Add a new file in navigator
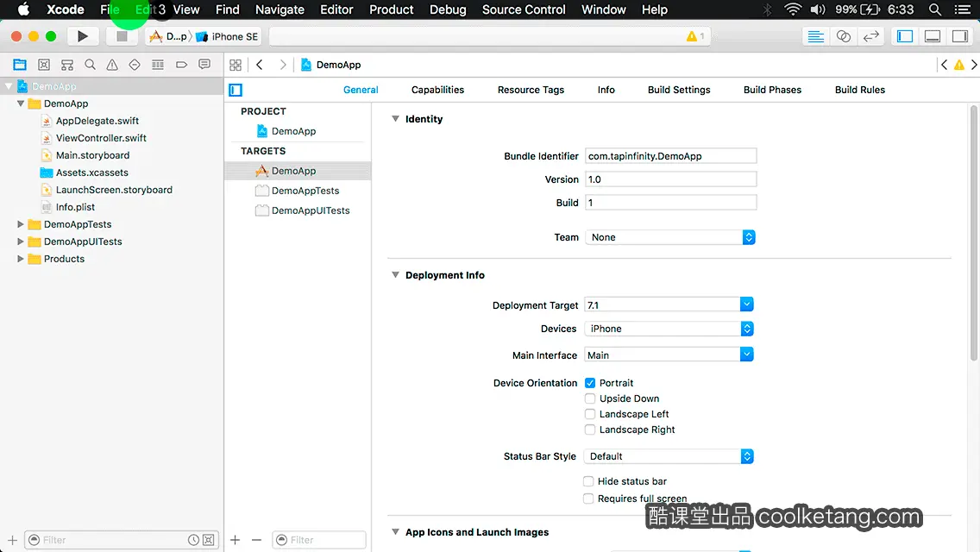980x552 pixels. (12, 540)
